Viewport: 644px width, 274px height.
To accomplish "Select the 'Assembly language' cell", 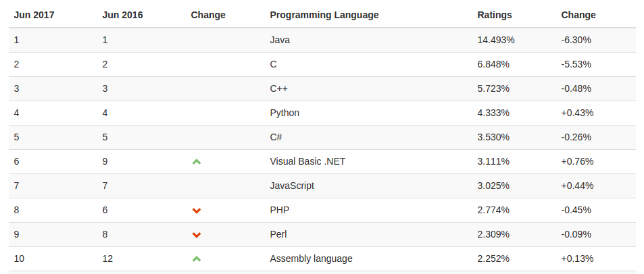I will click(x=311, y=259).
